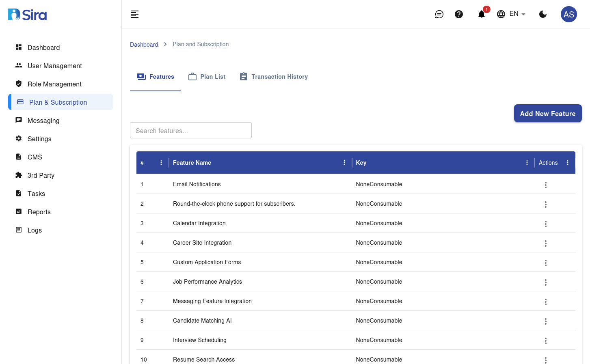Open the notifications bell

pos(481,14)
